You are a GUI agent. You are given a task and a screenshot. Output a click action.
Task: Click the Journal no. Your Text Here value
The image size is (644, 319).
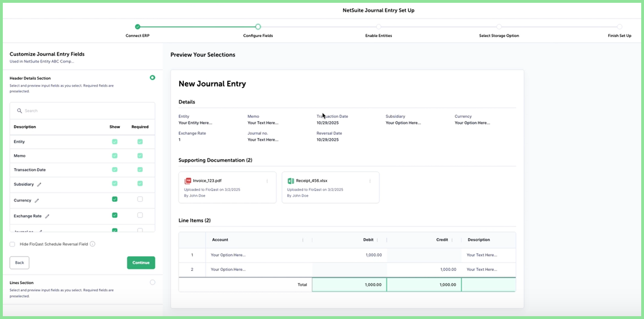coord(263,140)
